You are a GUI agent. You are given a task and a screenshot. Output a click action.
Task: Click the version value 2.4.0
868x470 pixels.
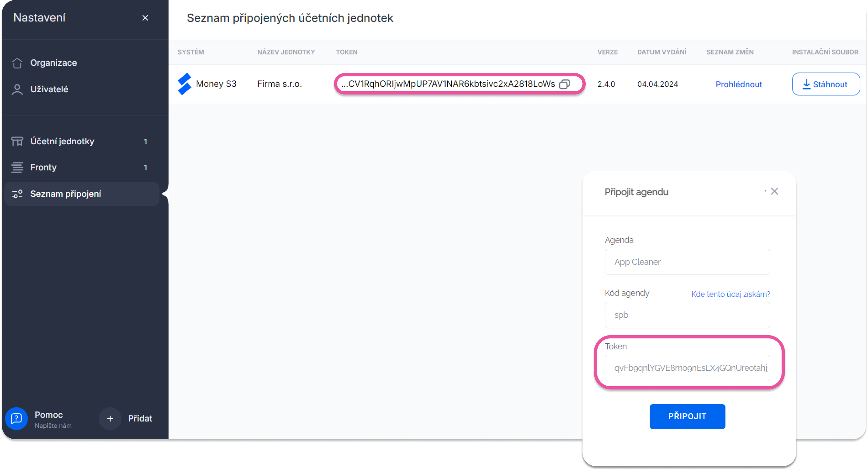coord(606,84)
